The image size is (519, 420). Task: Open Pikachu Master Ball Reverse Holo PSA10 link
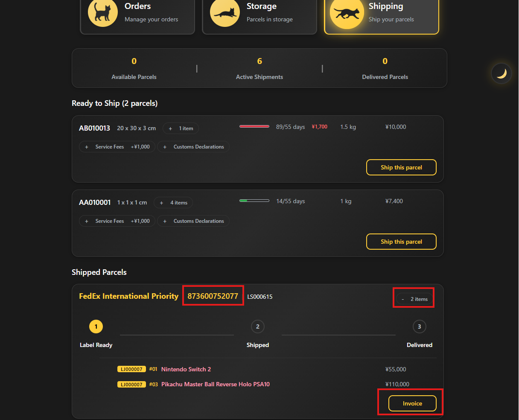click(x=216, y=384)
